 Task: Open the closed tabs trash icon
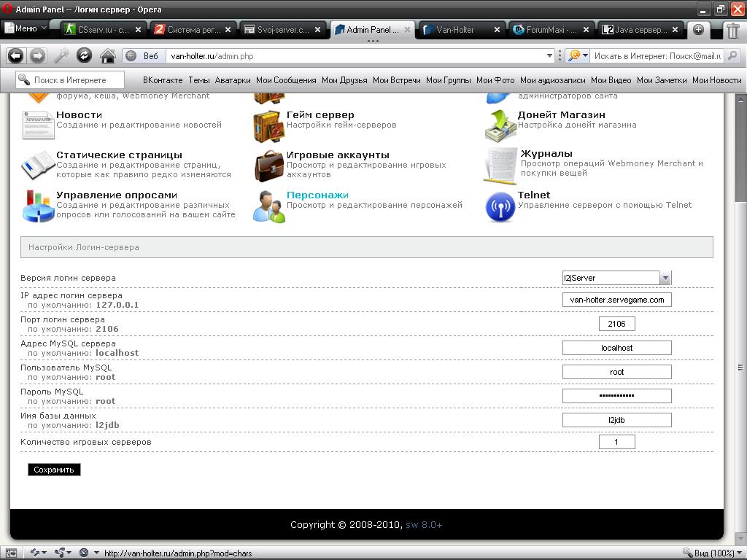point(732,30)
